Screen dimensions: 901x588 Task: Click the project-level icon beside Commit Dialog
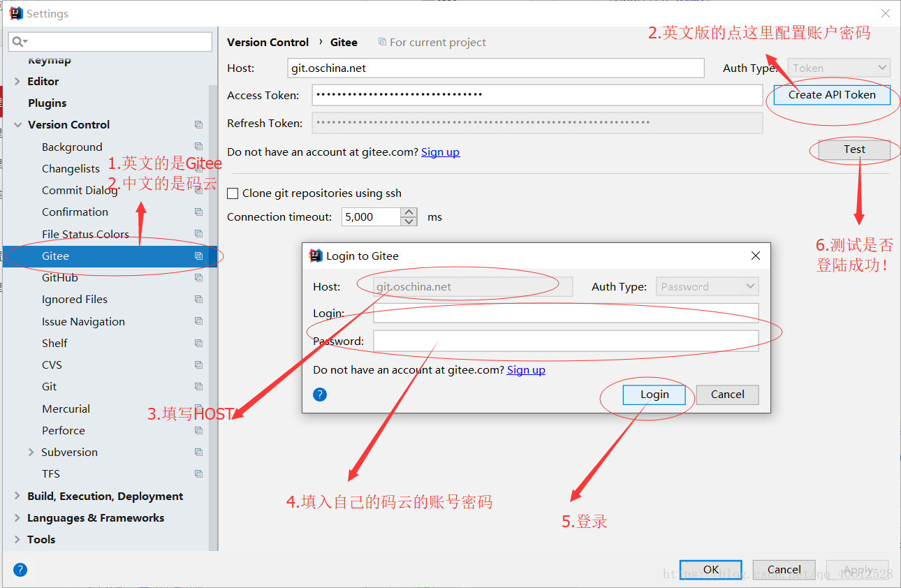pos(198,190)
